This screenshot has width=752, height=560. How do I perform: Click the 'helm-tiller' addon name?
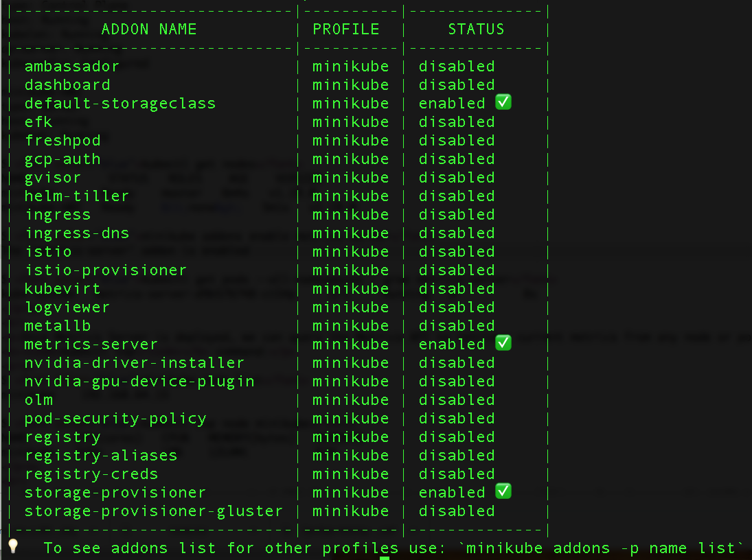pyautogui.click(x=77, y=196)
